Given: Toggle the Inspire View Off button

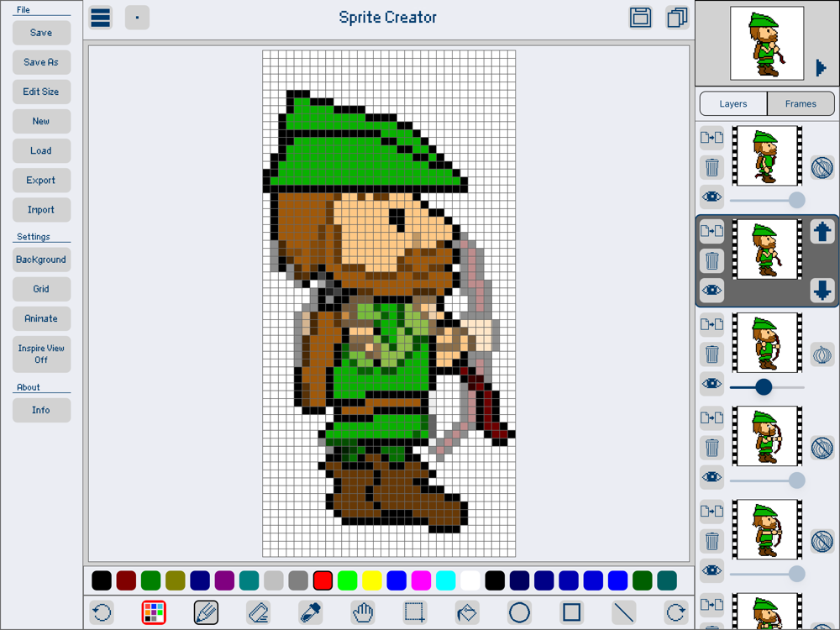Looking at the screenshot, I should click(x=41, y=354).
